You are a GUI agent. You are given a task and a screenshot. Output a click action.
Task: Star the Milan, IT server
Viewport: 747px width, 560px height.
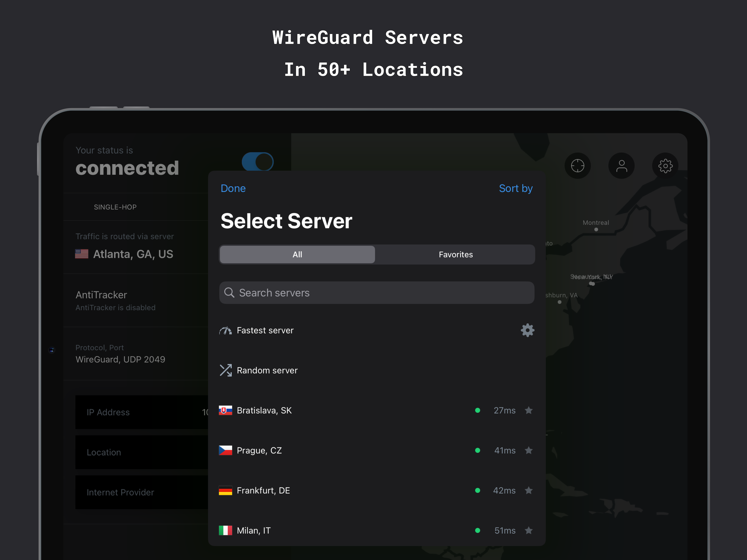[529, 530]
